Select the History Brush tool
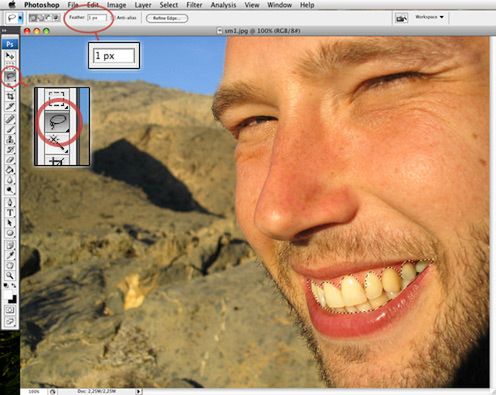 10,150
